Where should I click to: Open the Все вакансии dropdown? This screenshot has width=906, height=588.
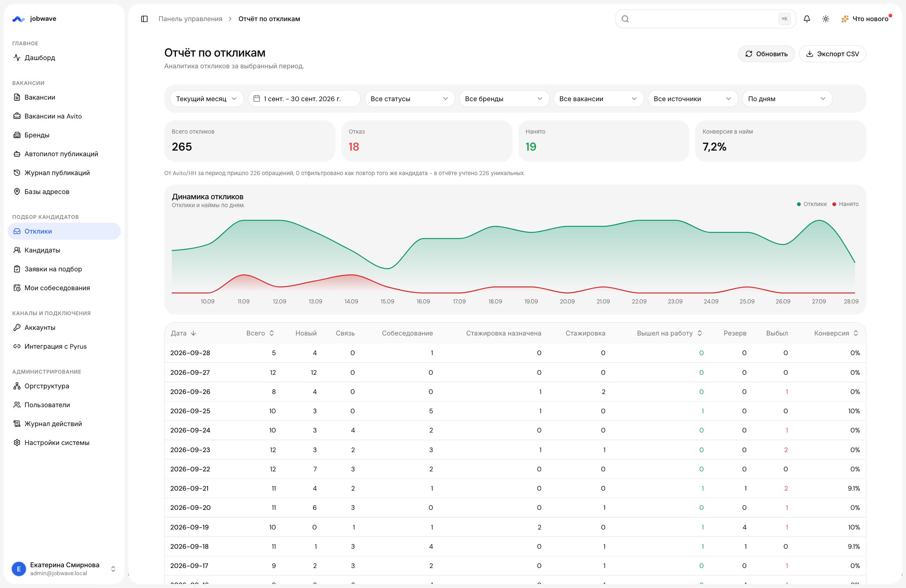click(598, 99)
